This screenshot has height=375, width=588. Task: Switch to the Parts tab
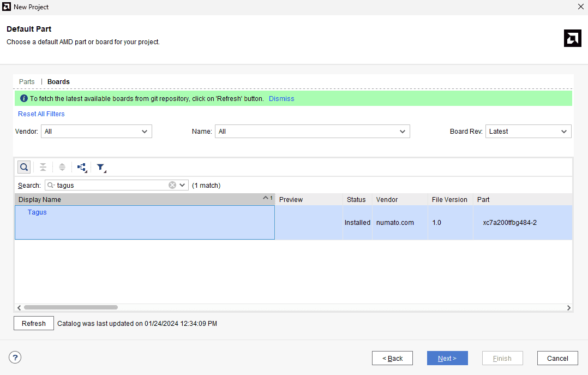pos(27,82)
